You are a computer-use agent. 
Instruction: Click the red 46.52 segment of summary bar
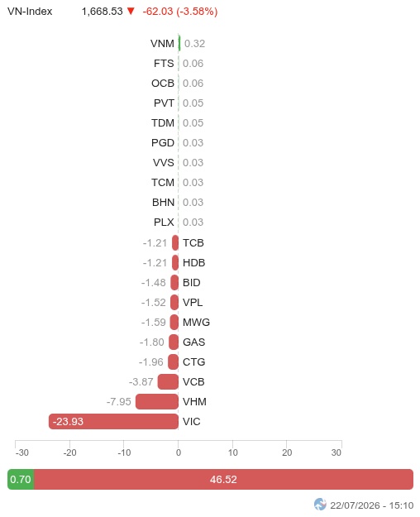coord(223,479)
